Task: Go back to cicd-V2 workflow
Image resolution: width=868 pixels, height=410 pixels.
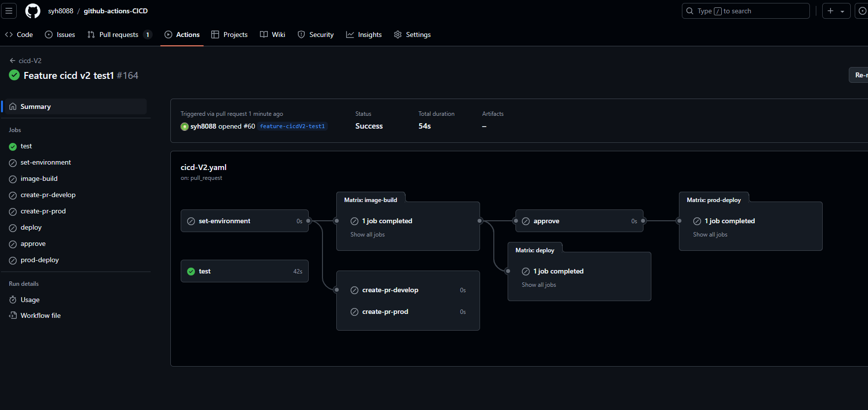Action: [x=26, y=61]
